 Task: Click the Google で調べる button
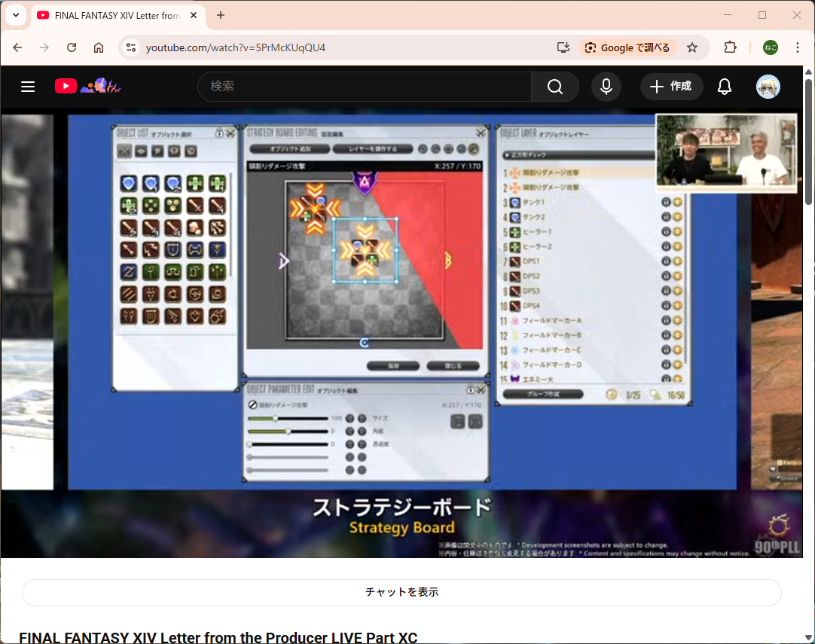[x=627, y=47]
